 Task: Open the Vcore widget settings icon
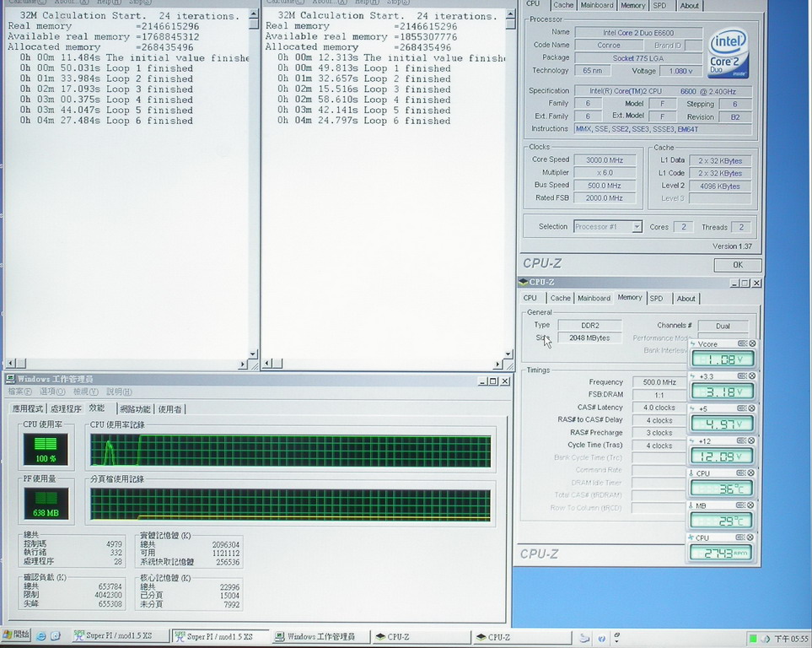pos(742,343)
